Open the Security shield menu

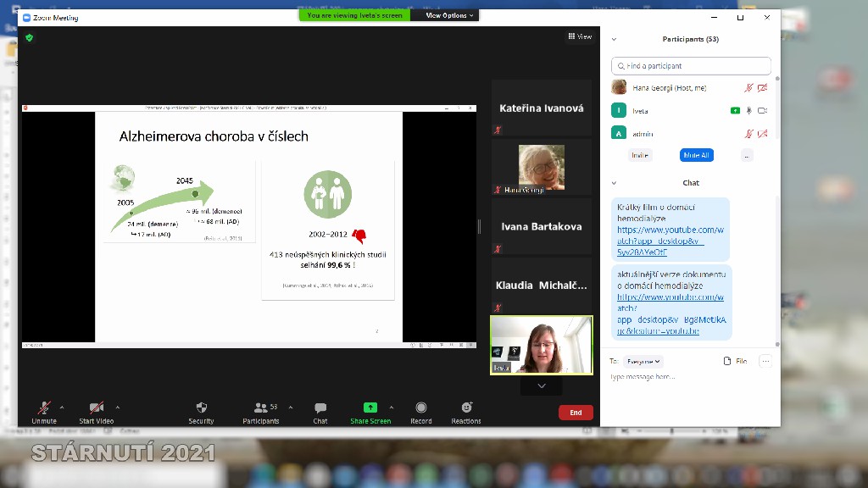tap(201, 408)
